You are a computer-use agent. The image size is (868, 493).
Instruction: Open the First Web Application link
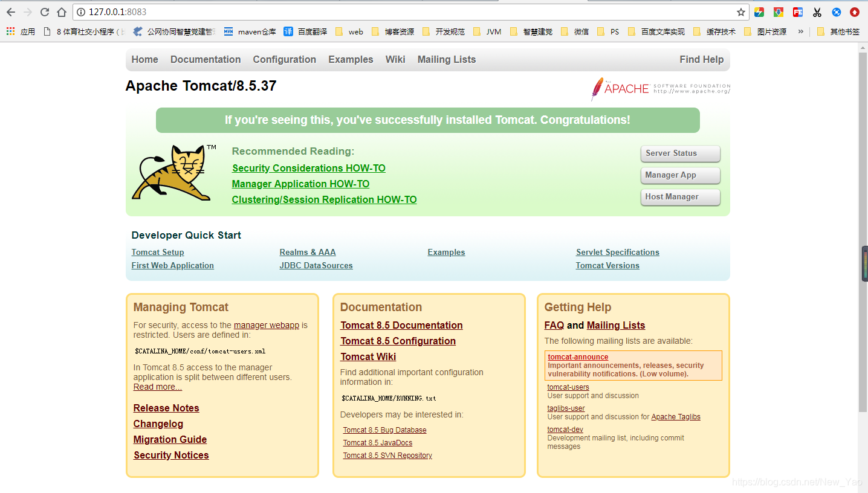tap(173, 265)
